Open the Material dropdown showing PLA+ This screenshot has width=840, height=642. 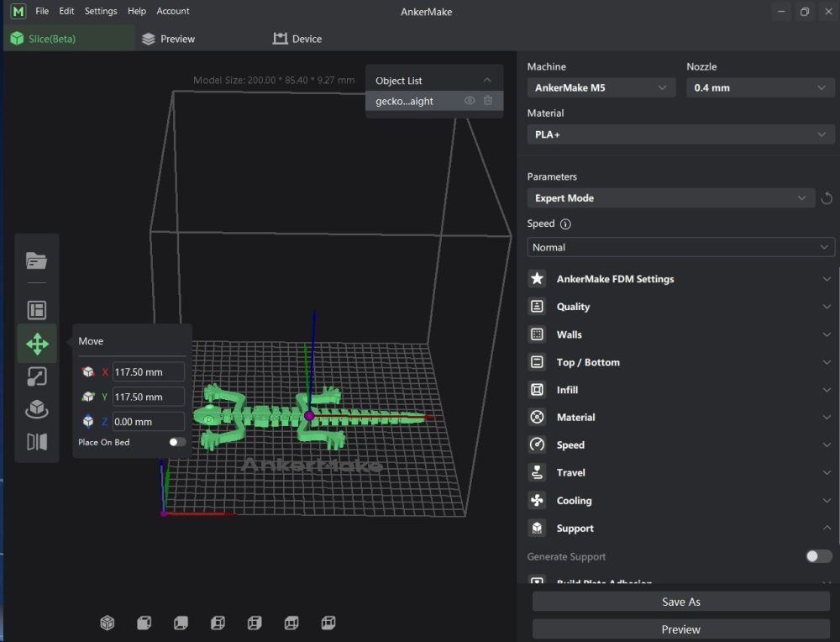(680, 134)
